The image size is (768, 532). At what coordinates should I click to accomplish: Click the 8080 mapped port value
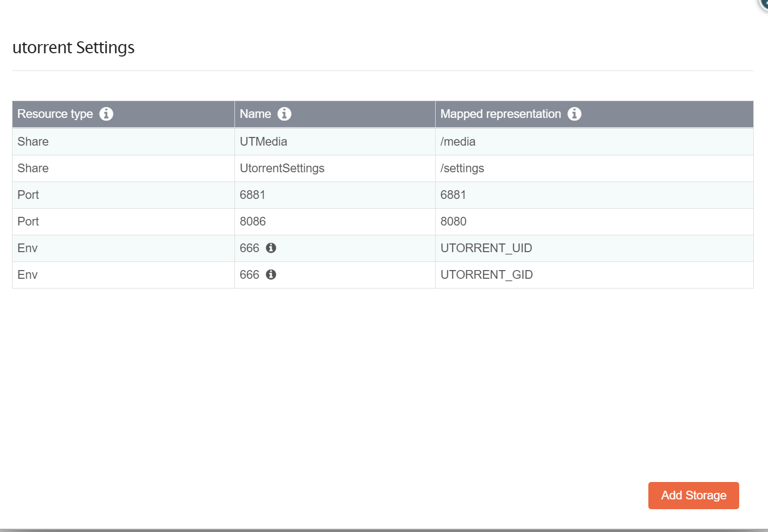pyautogui.click(x=454, y=222)
